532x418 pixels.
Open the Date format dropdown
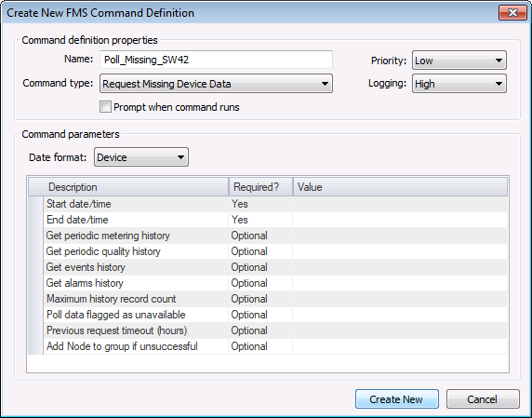[x=141, y=157]
